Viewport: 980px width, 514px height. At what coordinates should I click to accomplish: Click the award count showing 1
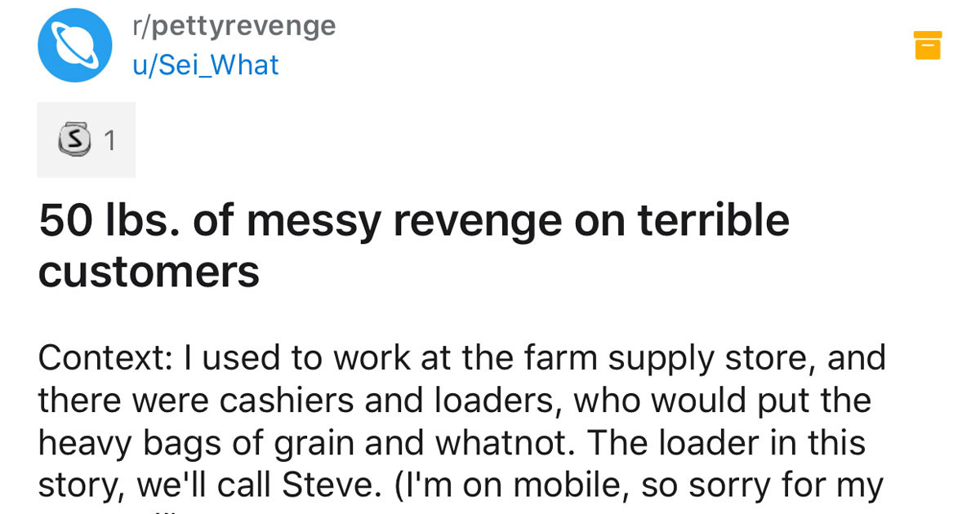pyautogui.click(x=109, y=139)
